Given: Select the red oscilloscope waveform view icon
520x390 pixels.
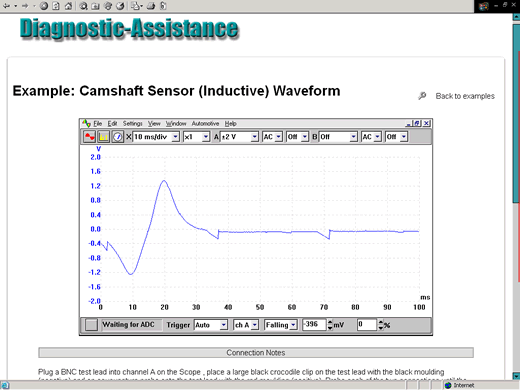Looking at the screenshot, I should click(x=89, y=137).
